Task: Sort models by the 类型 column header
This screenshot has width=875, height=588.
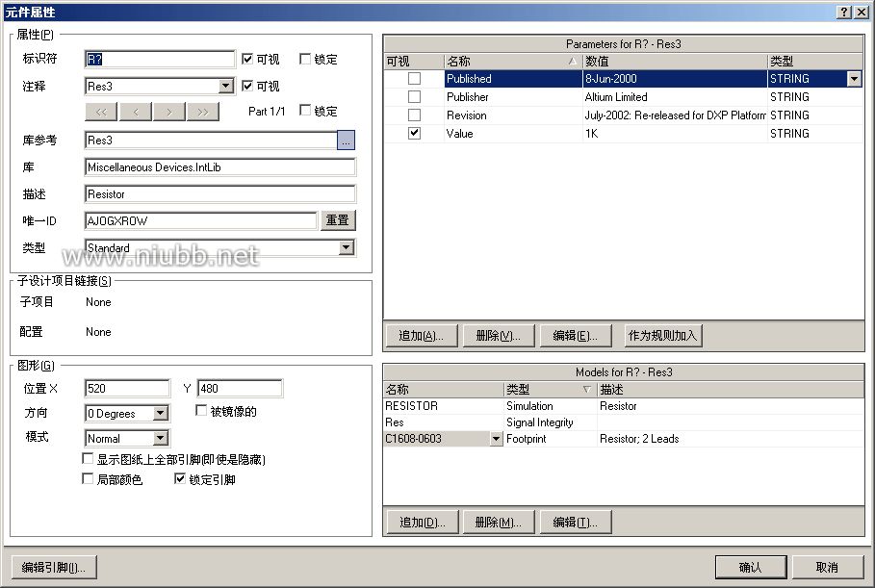Action: pos(548,390)
